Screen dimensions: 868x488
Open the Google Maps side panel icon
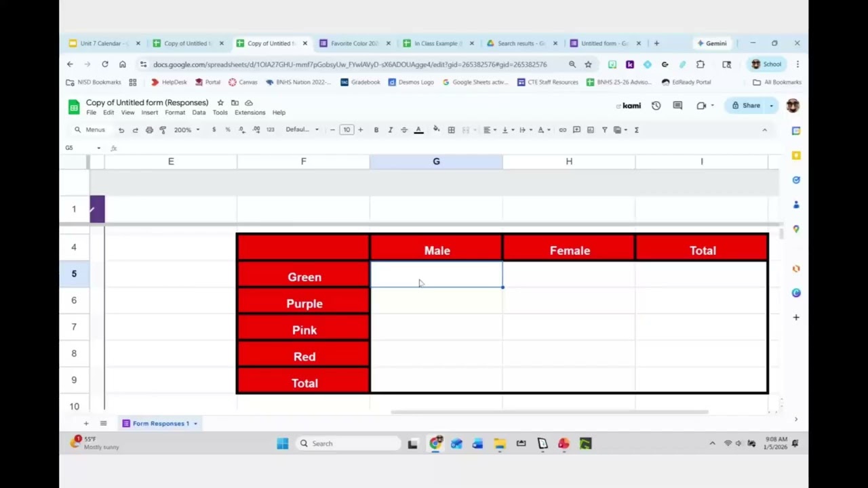[796, 229]
